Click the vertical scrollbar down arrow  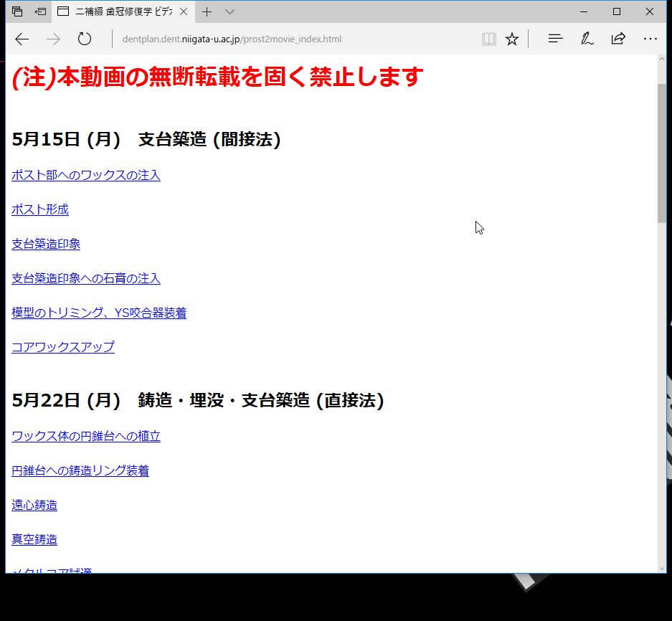[661, 568]
